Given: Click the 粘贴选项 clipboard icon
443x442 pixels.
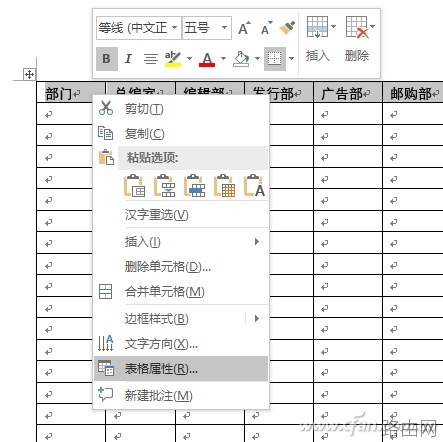Looking at the screenshot, I should [106, 157].
